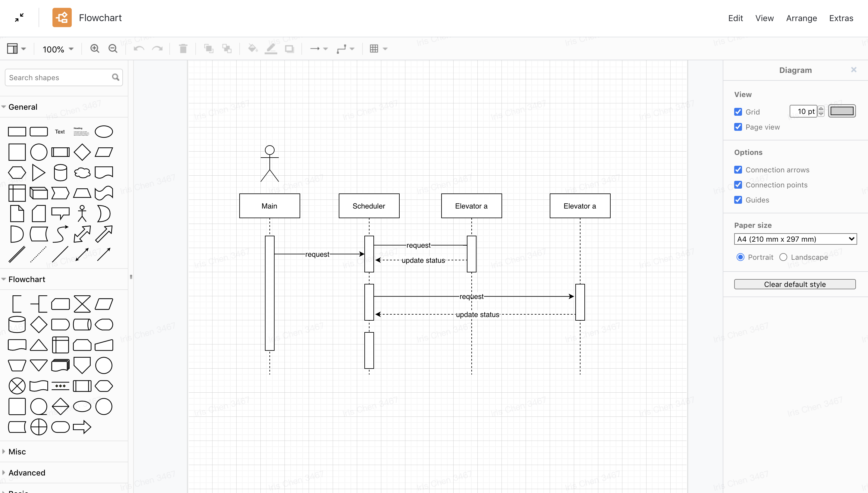The image size is (868, 493).
Task: Click the Clear default style button
Action: click(794, 284)
